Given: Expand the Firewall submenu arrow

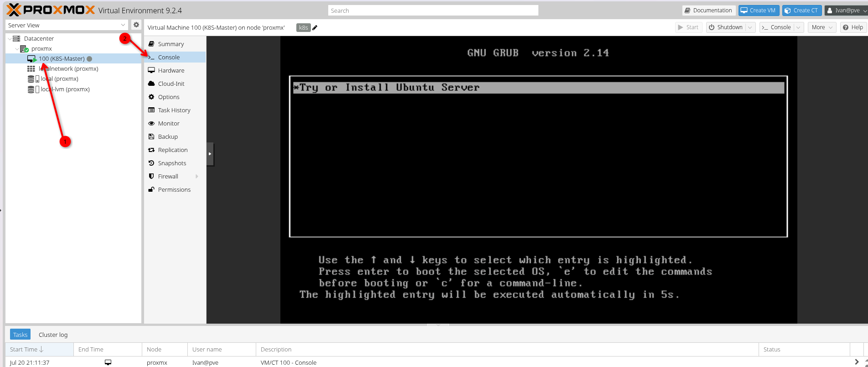Looking at the screenshot, I should pos(197,176).
